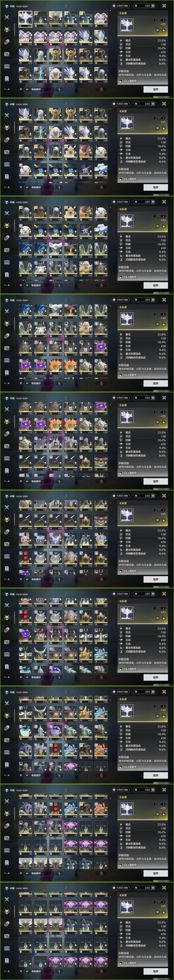The height and width of the screenshot is (980, 174).
Task: Click the trash delete icon in topmost panel
Action: pyautogui.click(x=101, y=89)
